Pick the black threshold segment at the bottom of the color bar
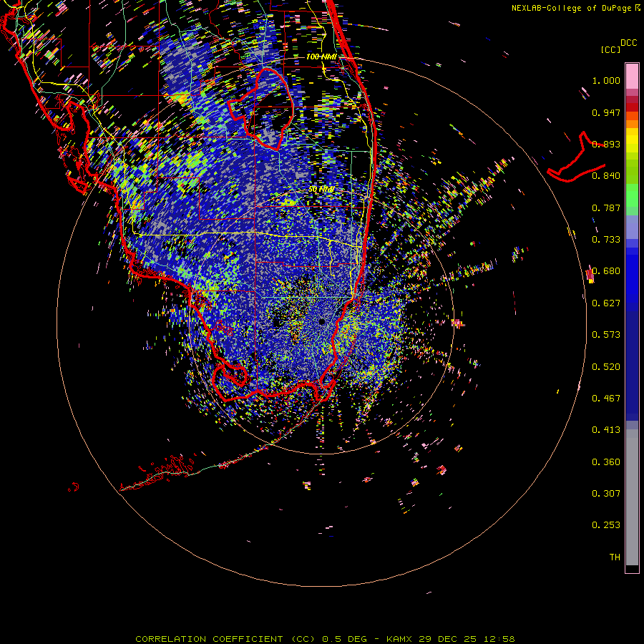This screenshot has width=644, height=644. pos(632,568)
